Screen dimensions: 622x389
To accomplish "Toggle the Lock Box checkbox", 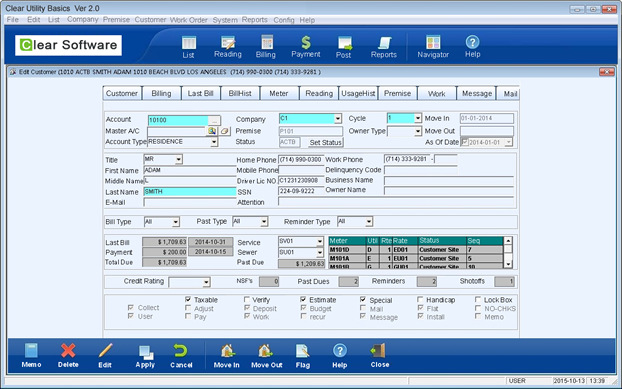I will [x=478, y=299].
